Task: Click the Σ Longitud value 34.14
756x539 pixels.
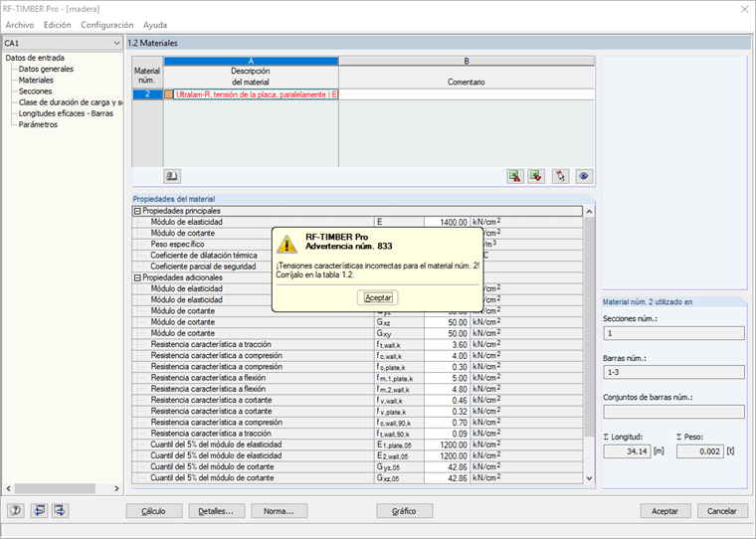Action: pyautogui.click(x=627, y=451)
